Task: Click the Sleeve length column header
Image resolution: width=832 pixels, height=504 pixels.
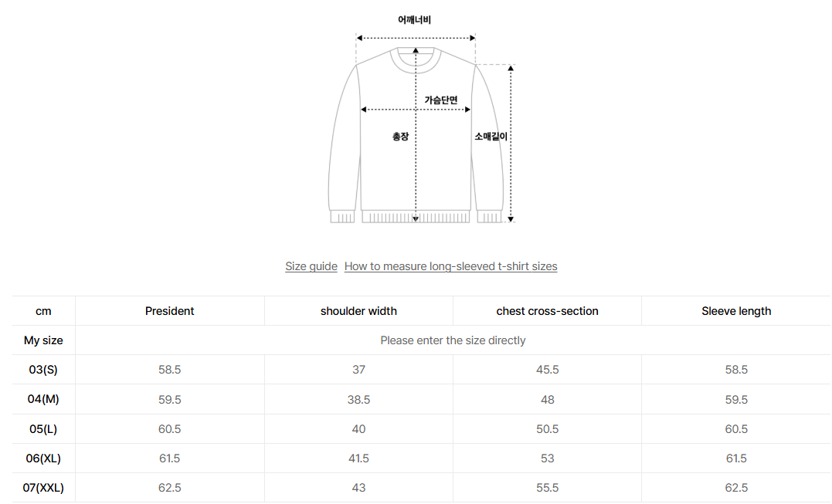Action: [x=736, y=311]
